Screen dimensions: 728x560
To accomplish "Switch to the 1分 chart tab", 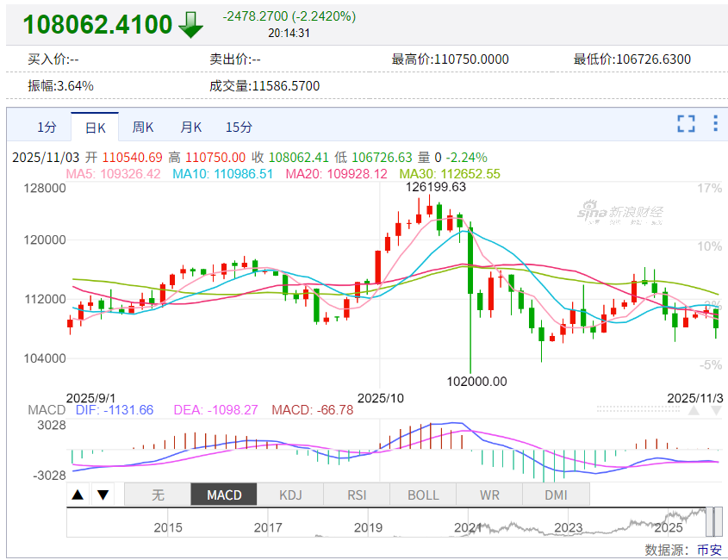I will pyautogui.click(x=47, y=128).
